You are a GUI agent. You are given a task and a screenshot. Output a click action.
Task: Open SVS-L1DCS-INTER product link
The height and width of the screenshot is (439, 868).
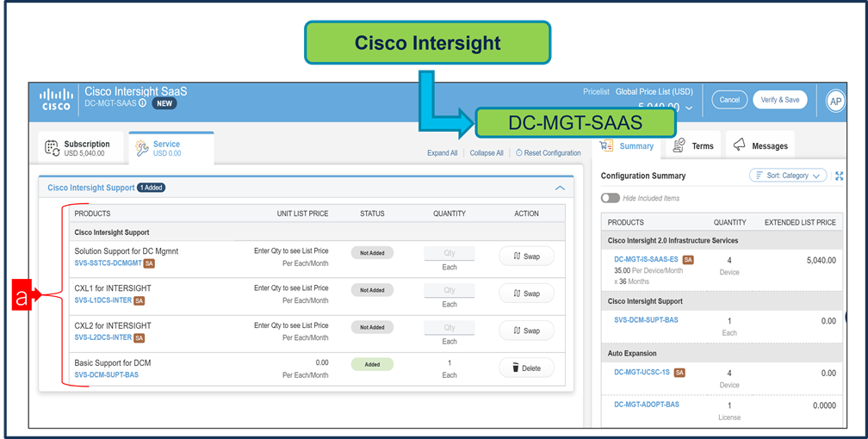[x=103, y=300]
